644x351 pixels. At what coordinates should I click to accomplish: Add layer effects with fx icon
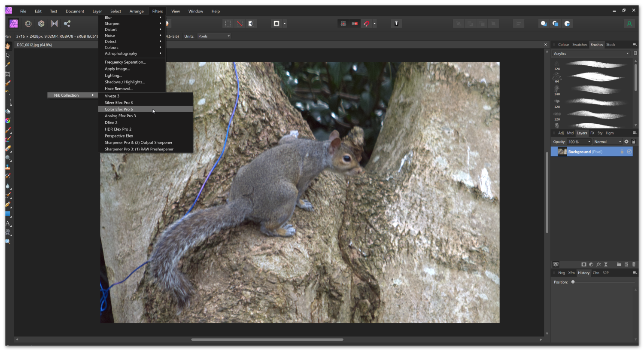point(598,264)
